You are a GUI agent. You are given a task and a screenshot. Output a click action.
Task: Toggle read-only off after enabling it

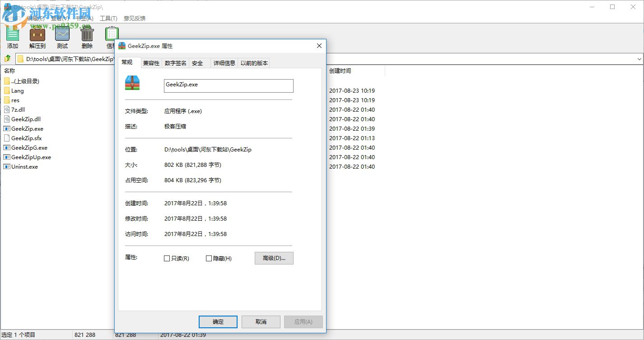pyautogui.click(x=167, y=258)
